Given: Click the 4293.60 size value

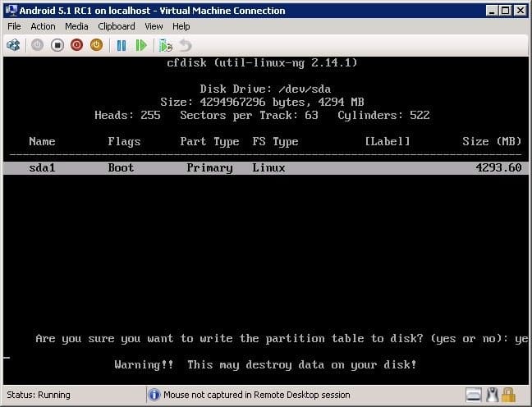Looking at the screenshot, I should pos(498,168).
